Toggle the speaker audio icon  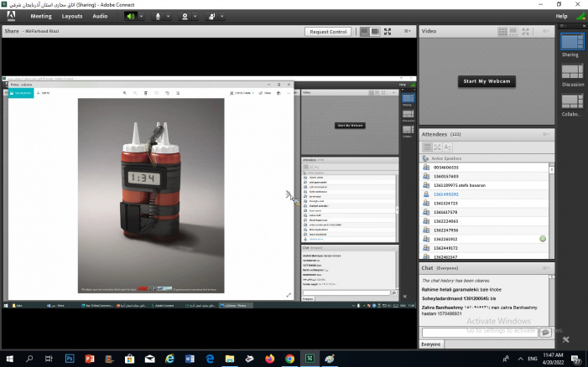[x=130, y=16]
